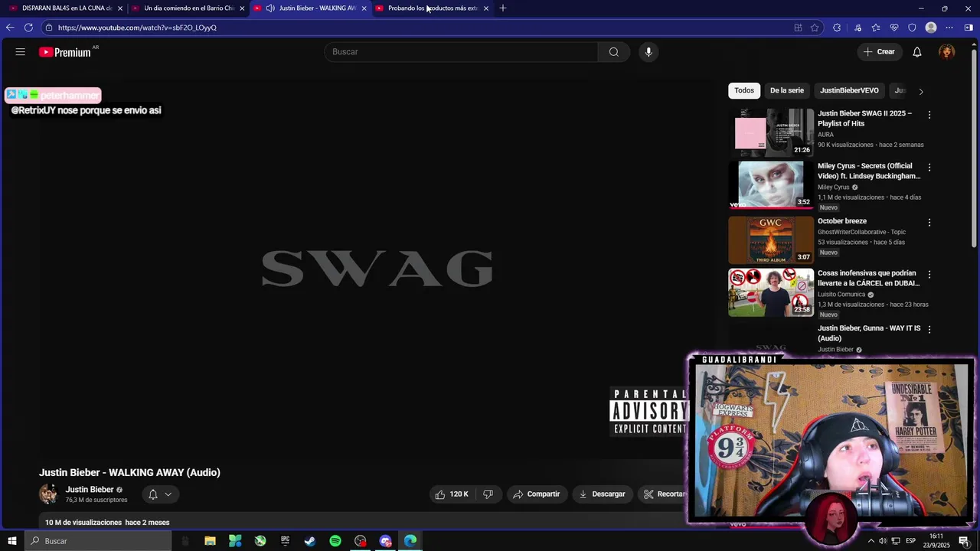Screen dimensions: 980x551
Task: Click the Recortar clip button
Action: [663, 494]
